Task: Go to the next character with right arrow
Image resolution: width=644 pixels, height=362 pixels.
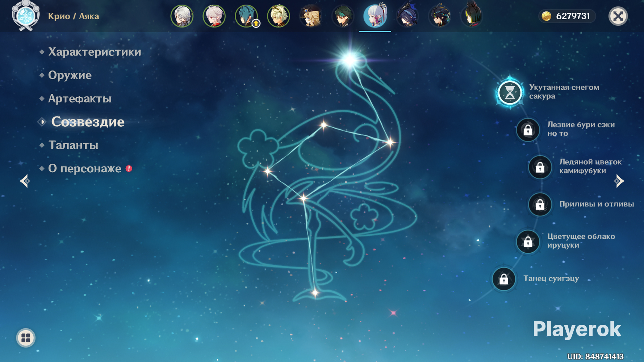Action: tap(619, 181)
